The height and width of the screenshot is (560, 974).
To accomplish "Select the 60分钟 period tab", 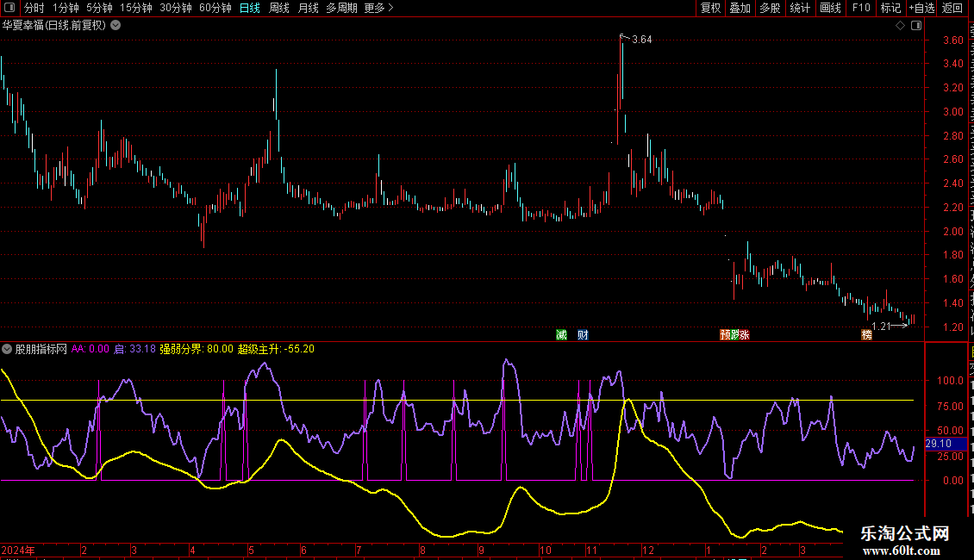I will (215, 8).
